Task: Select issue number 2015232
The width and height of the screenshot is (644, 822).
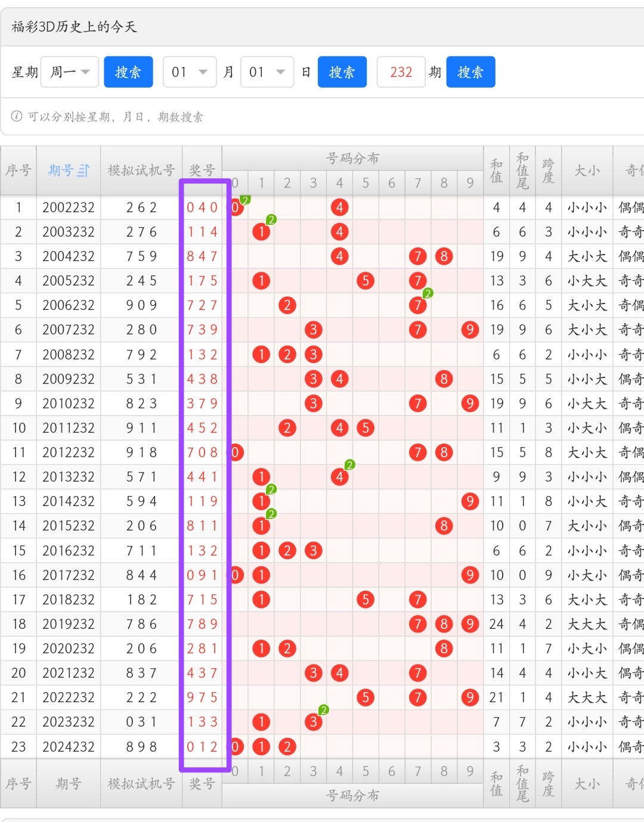Action: point(69,526)
